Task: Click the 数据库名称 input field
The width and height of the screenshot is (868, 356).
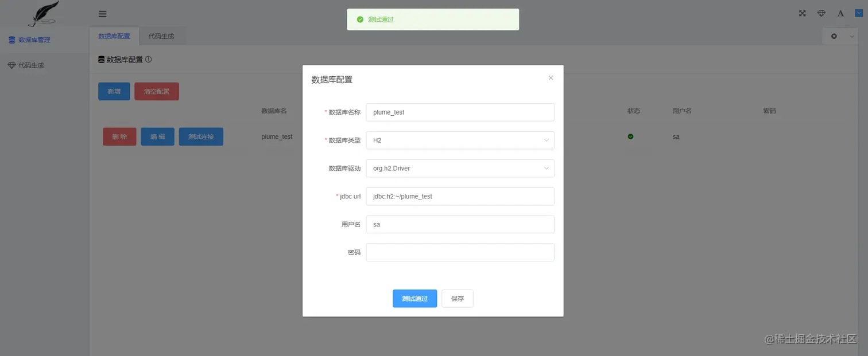Action: point(460,112)
